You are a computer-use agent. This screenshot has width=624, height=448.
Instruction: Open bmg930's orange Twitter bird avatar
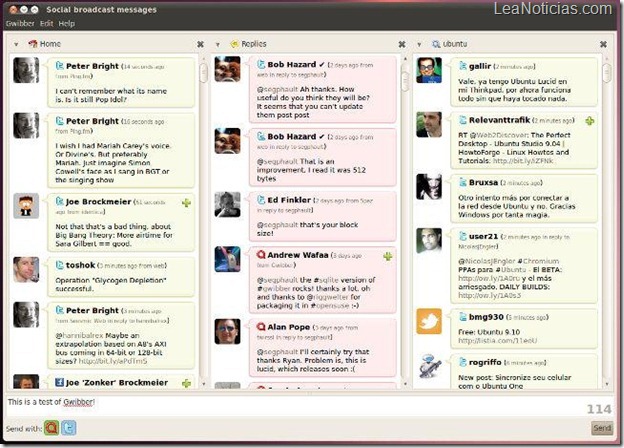[x=429, y=321]
